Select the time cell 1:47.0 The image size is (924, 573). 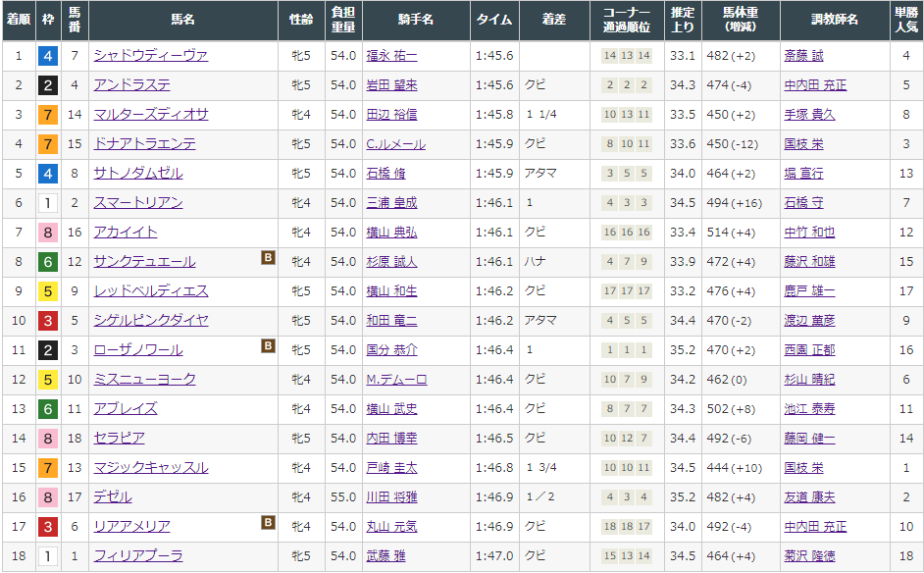coord(495,556)
